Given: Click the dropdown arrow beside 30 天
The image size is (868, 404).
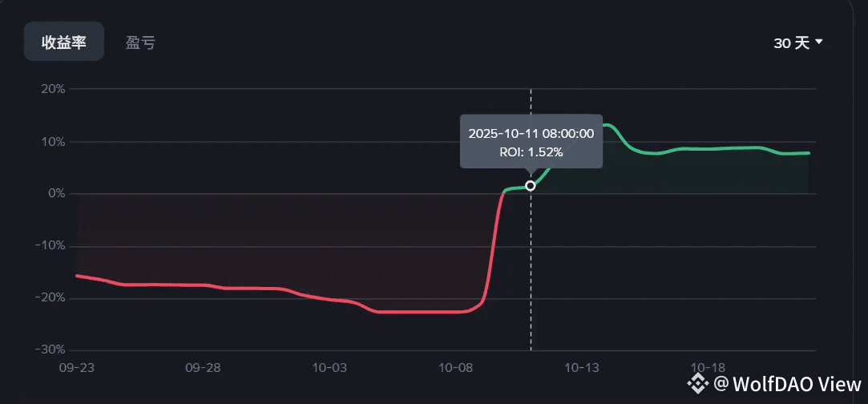Looking at the screenshot, I should (x=819, y=42).
